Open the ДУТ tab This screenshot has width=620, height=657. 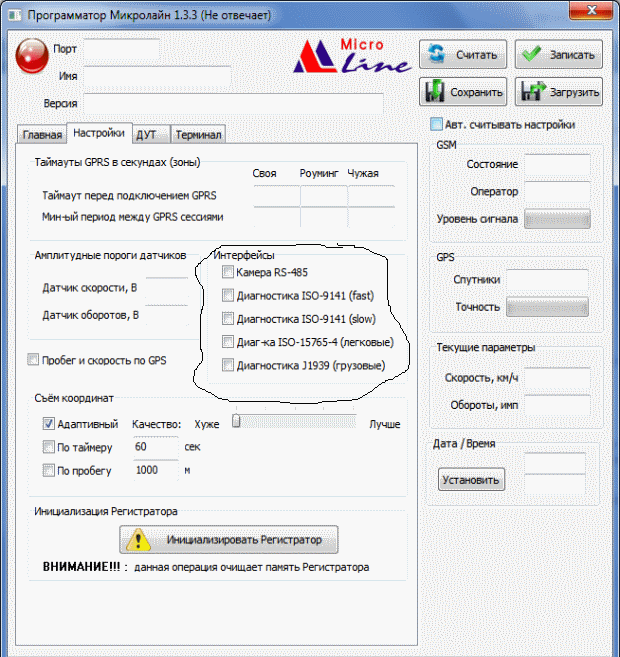(x=146, y=134)
